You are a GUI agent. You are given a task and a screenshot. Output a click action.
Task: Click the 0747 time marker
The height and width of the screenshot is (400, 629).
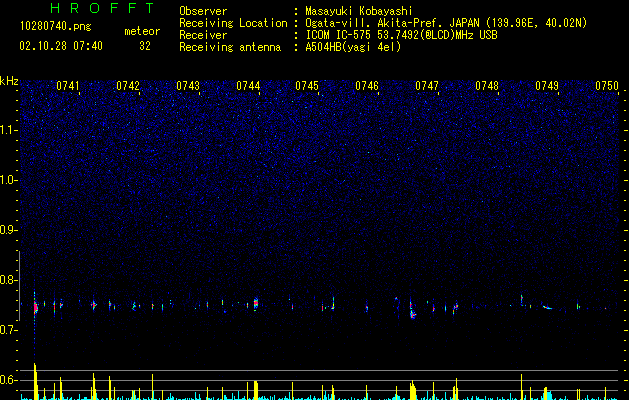click(x=427, y=86)
